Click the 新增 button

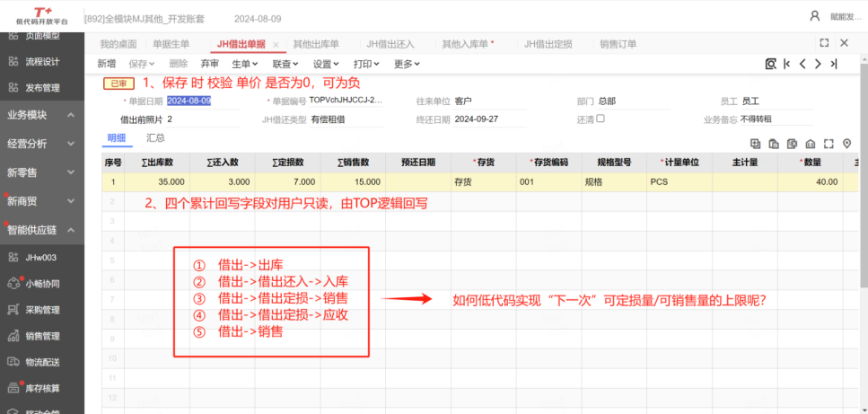106,64
